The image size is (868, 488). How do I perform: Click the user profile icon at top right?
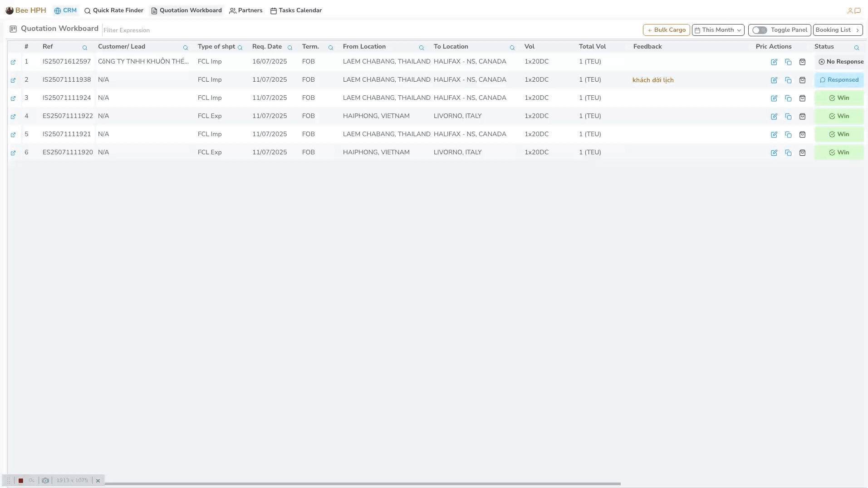tap(850, 10)
